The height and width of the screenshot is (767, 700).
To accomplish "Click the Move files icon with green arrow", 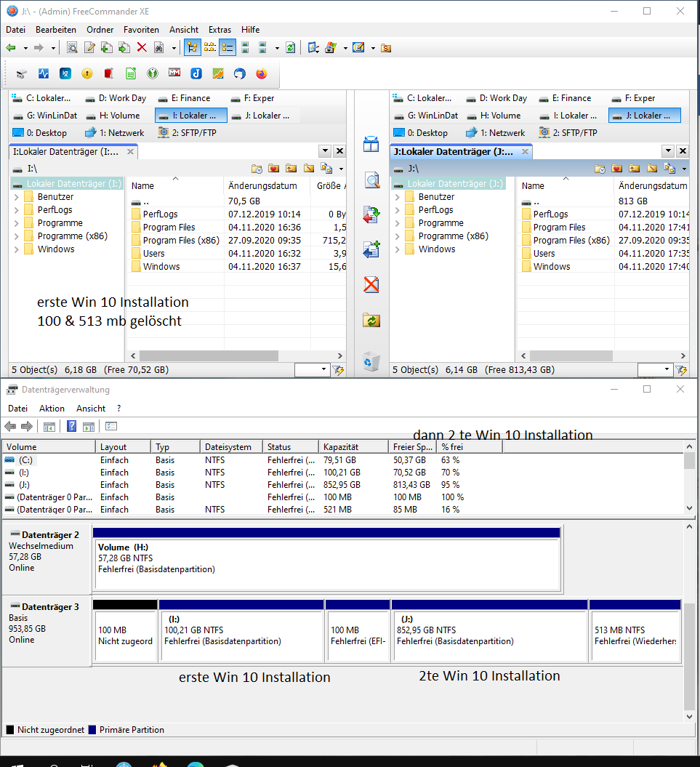I will click(x=124, y=47).
